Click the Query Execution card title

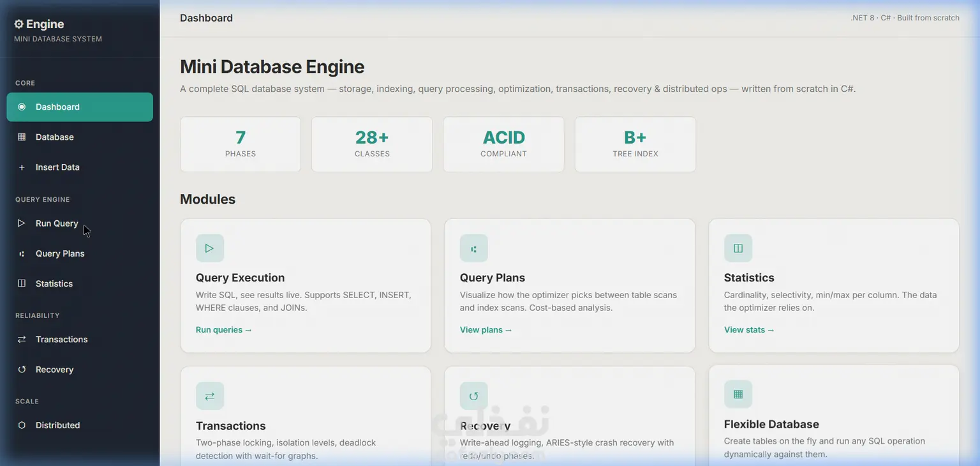pyautogui.click(x=241, y=278)
